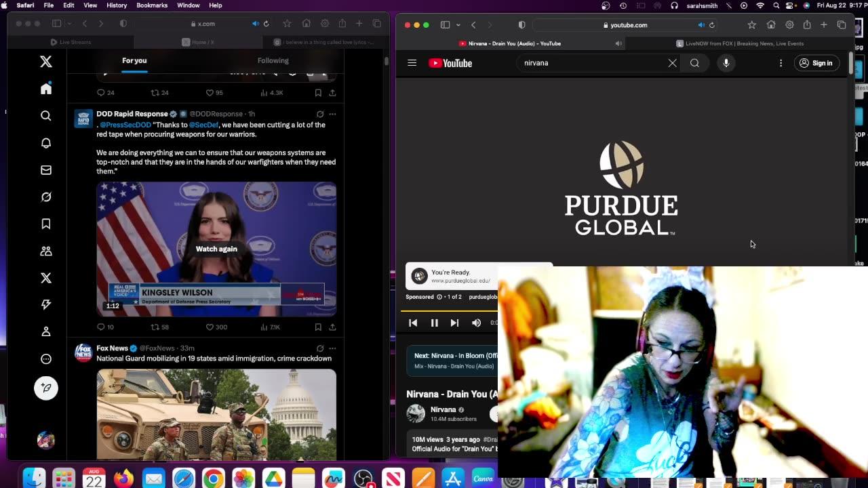This screenshot has height=488, width=868.
Task: Open the Fox News National Guard image
Action: pos(216,414)
